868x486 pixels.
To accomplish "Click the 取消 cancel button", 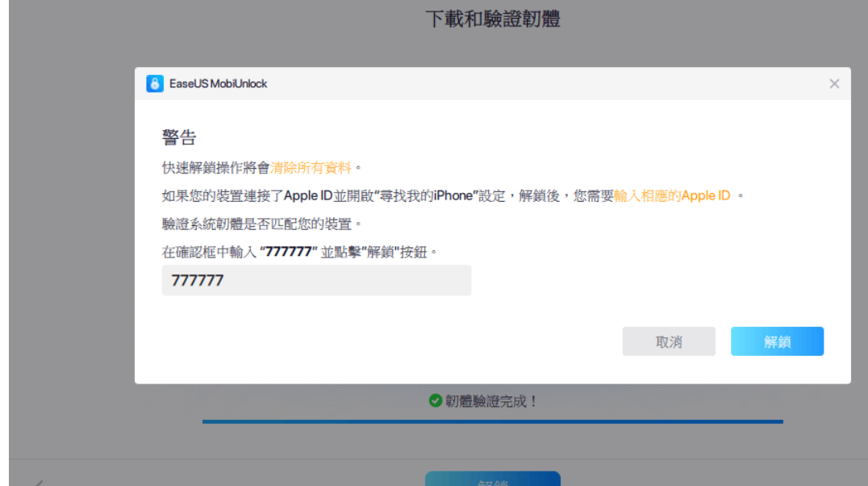I will (669, 341).
